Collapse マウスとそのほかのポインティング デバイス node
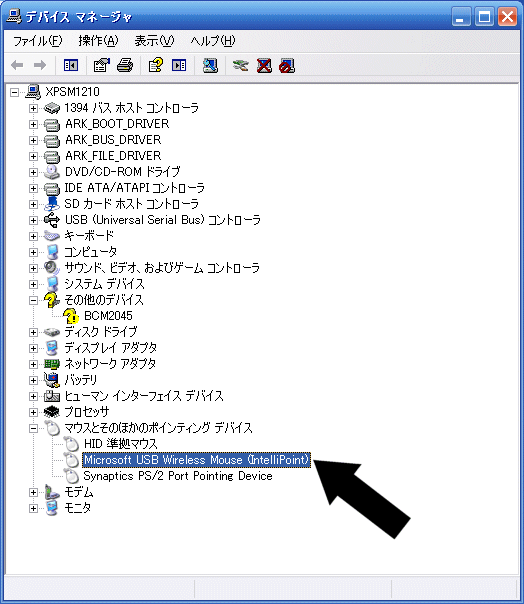524x604 pixels. (33, 428)
